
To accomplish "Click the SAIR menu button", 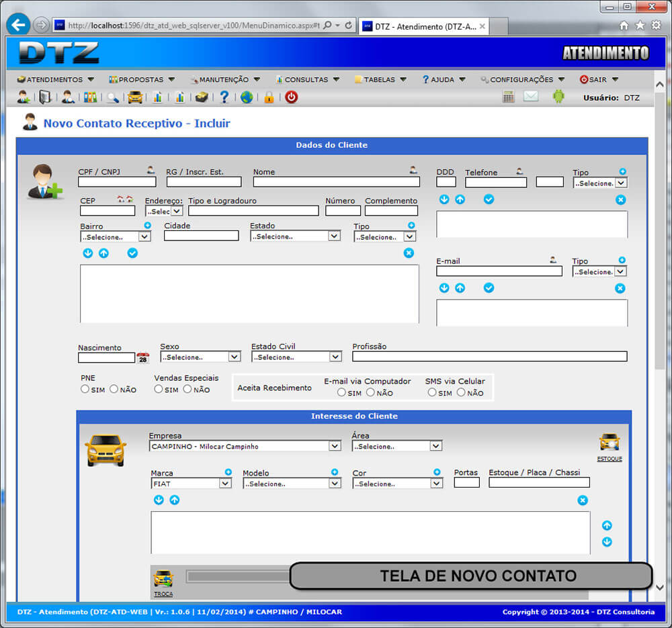I will click(x=598, y=79).
